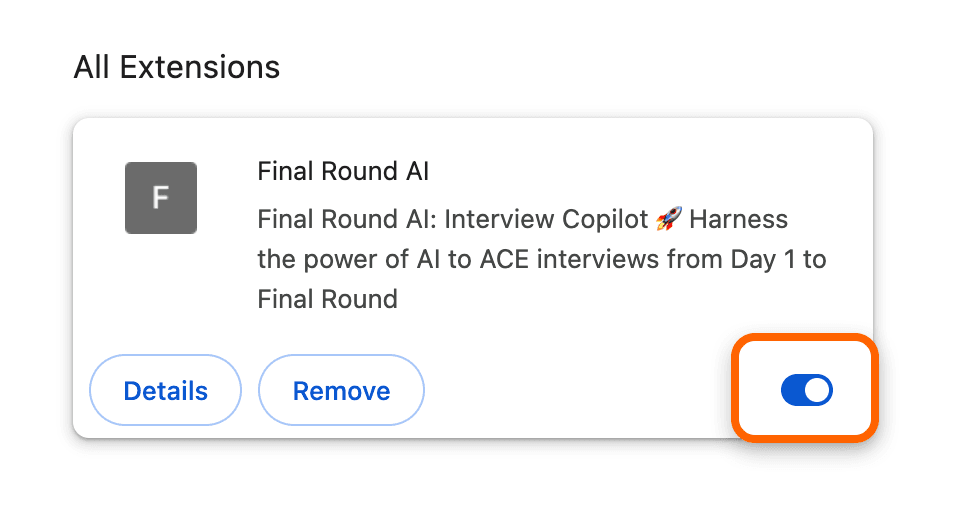Click the letter F on the placeholder icon
The width and height of the screenshot is (960, 510).
coord(160,198)
